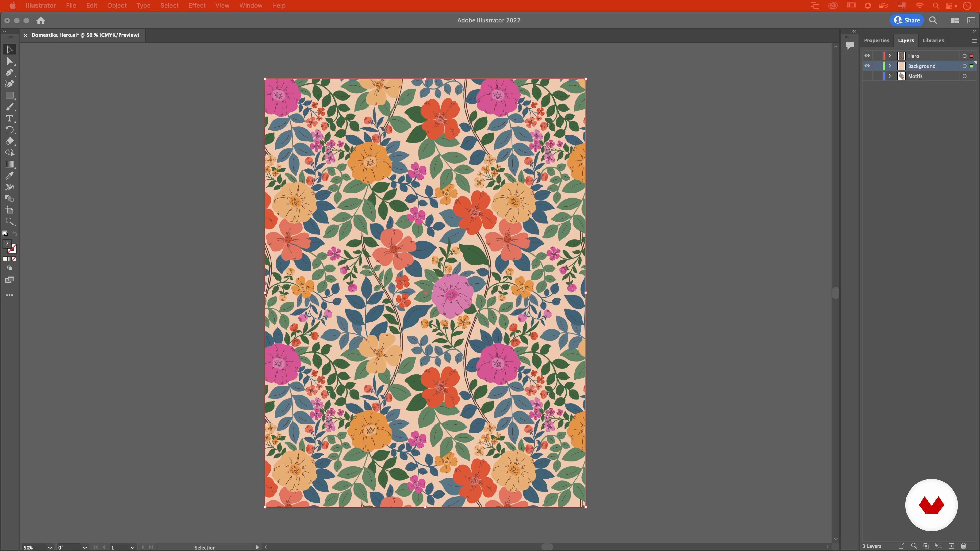Expand the Hero layer contents
980x551 pixels.
pos(890,56)
